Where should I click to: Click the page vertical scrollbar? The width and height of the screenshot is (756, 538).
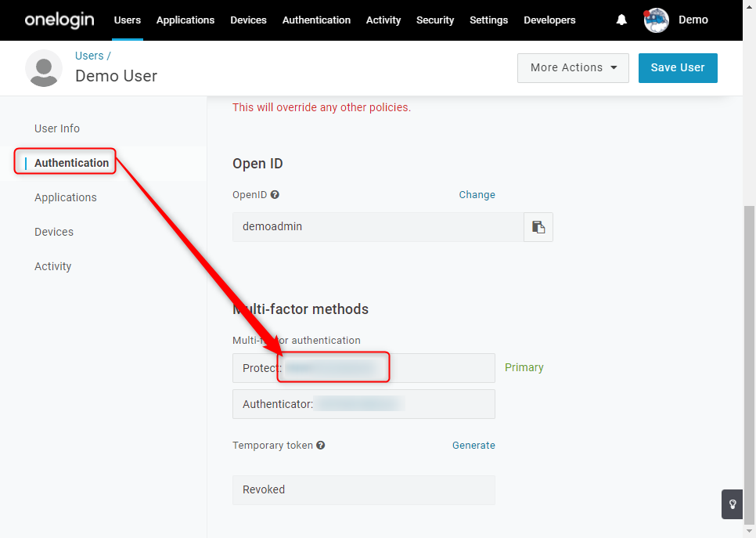point(749,364)
